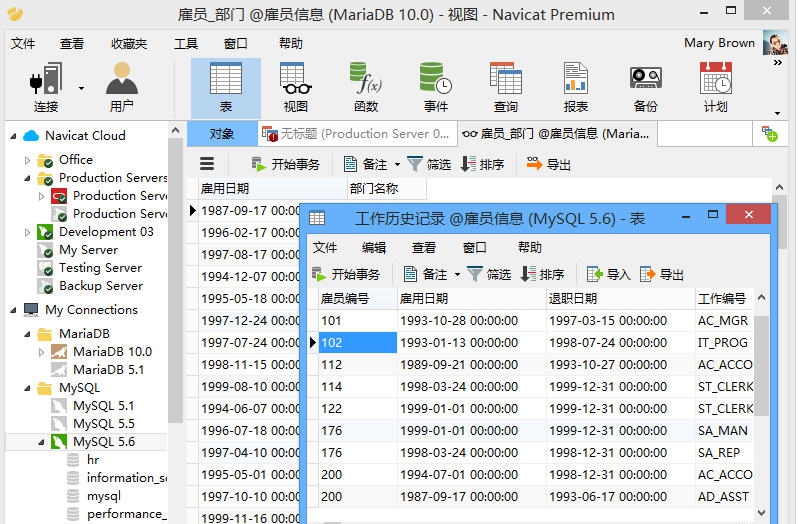Open the 报表 (Report) toolbar icon
This screenshot has width=798, height=524.
(576, 88)
